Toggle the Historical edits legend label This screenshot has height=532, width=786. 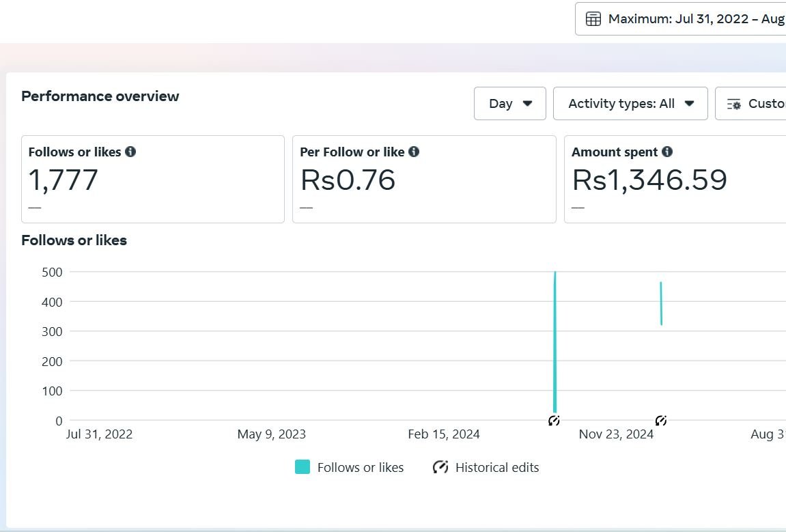click(496, 468)
